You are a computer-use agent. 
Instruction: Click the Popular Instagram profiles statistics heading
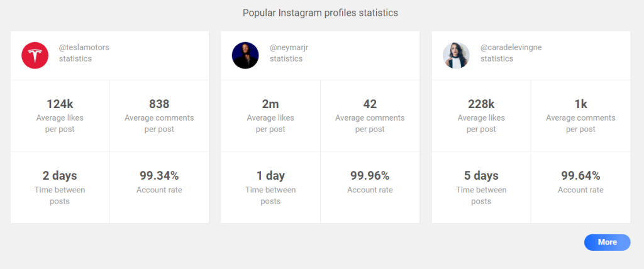pos(320,13)
